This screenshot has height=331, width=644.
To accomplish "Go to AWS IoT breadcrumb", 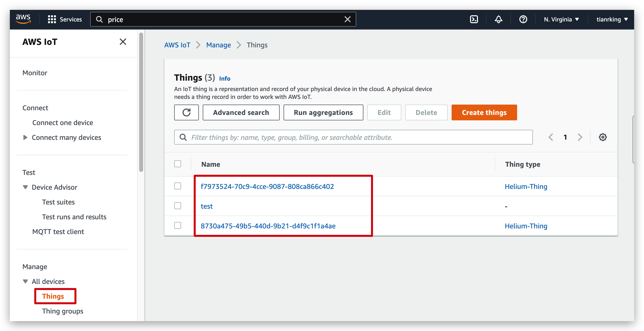I will [x=177, y=45].
